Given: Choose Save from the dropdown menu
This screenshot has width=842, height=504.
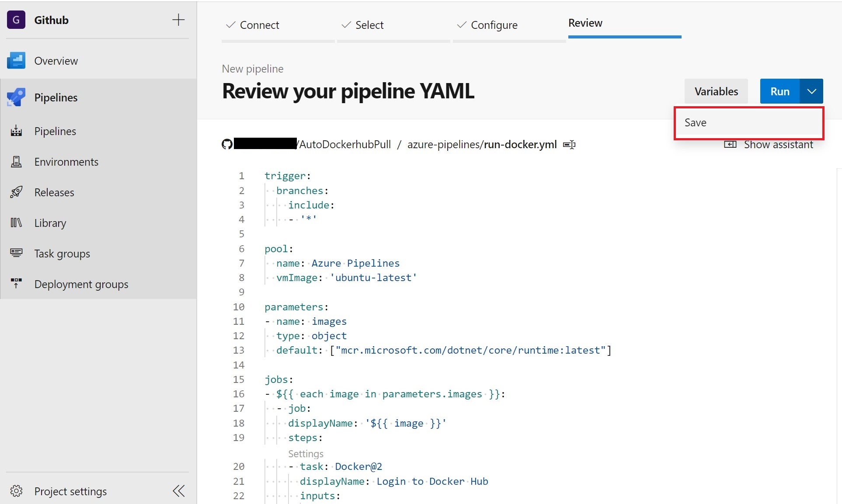Looking at the screenshot, I should pos(695,123).
